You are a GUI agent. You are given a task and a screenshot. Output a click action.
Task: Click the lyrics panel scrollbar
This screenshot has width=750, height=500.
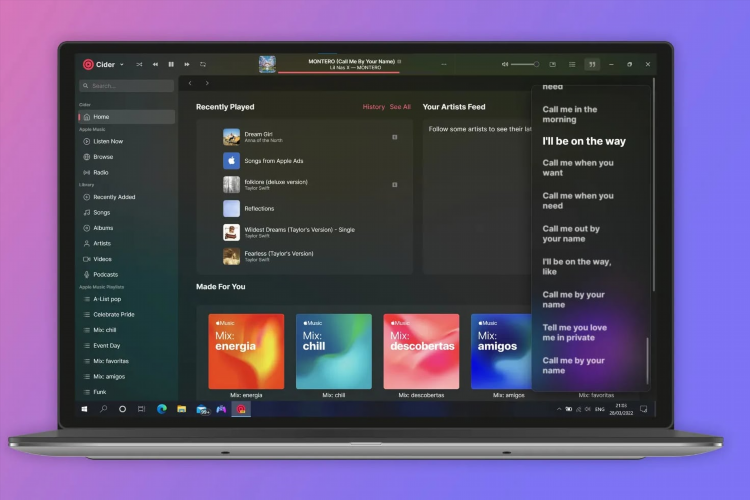[x=648, y=360]
